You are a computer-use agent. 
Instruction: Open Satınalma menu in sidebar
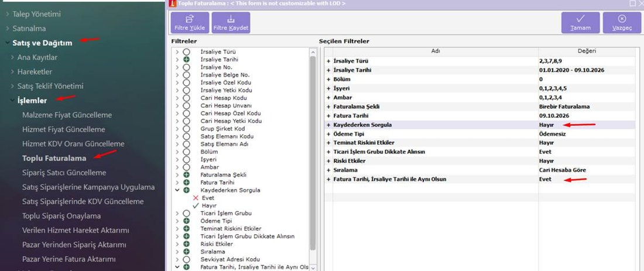coord(29,28)
